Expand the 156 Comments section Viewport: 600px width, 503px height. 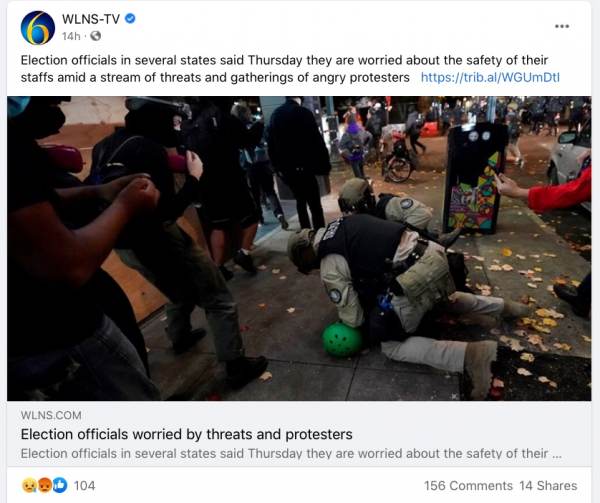point(468,485)
